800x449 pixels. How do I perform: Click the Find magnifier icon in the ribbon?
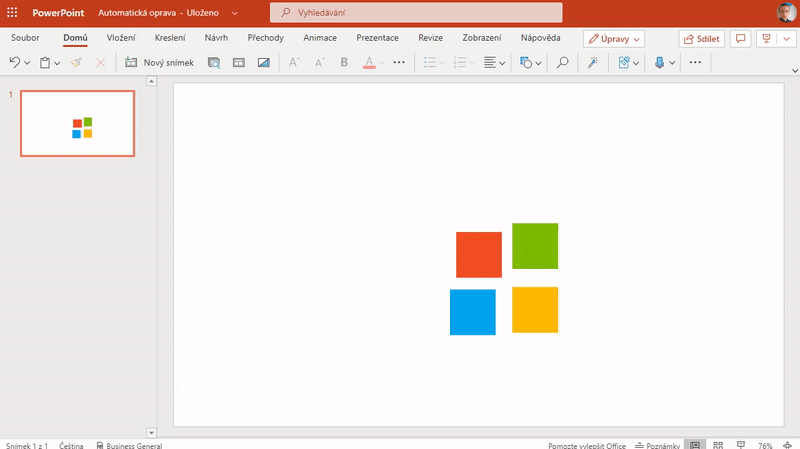(x=563, y=62)
